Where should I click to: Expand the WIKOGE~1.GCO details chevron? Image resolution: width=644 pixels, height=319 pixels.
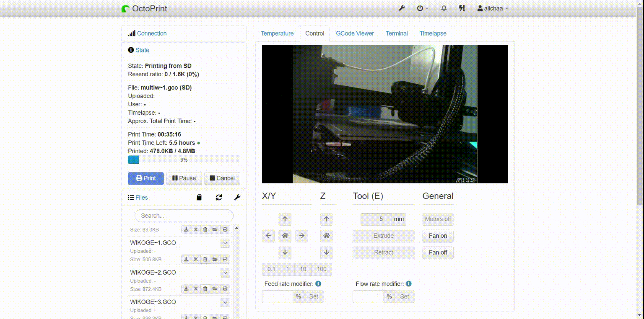(x=225, y=243)
